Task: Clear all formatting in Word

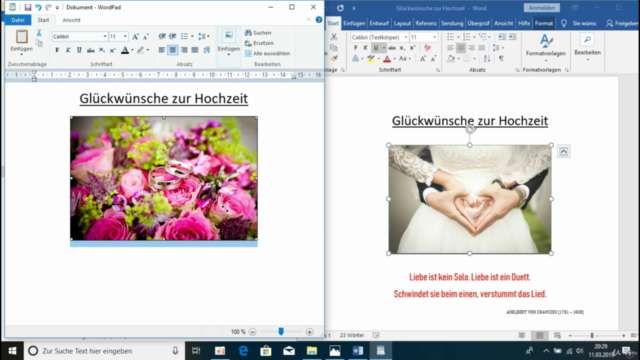Action: pos(427,48)
